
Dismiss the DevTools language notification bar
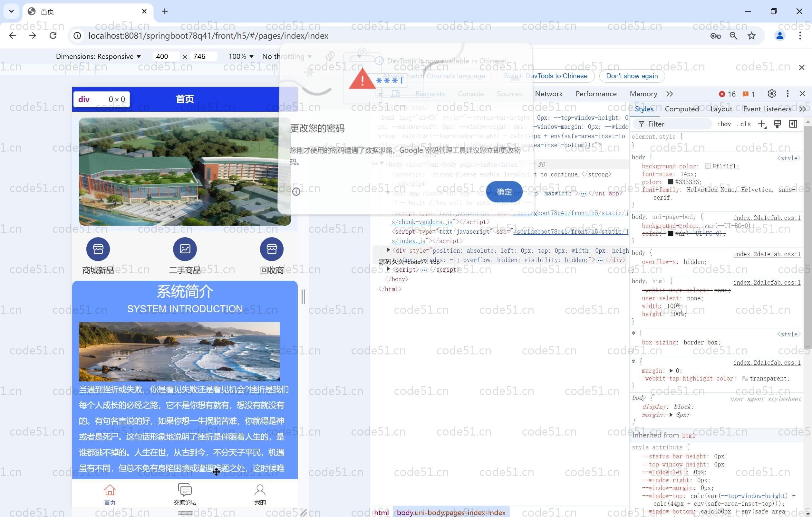(x=802, y=67)
